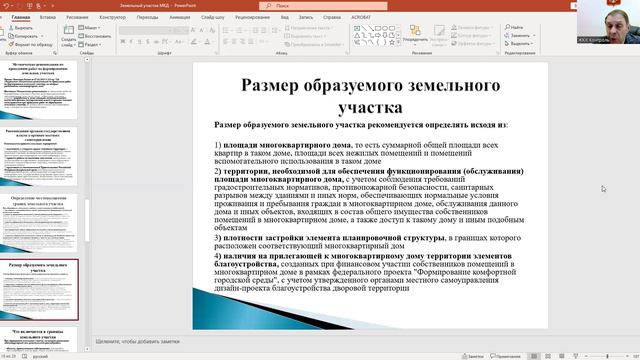This screenshot has width=640, height=360.
Task: Open Layout (Макет) dropdown
Action: point(90,28)
